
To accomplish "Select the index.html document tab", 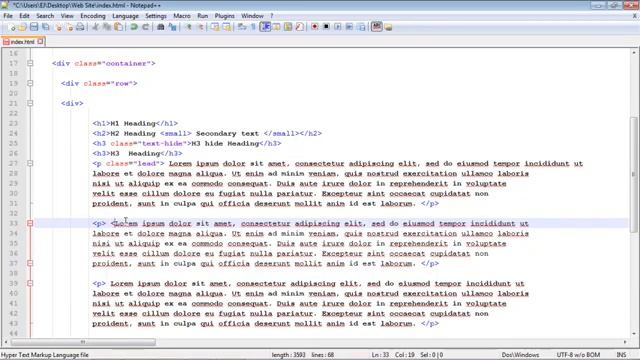I will tap(22, 42).
